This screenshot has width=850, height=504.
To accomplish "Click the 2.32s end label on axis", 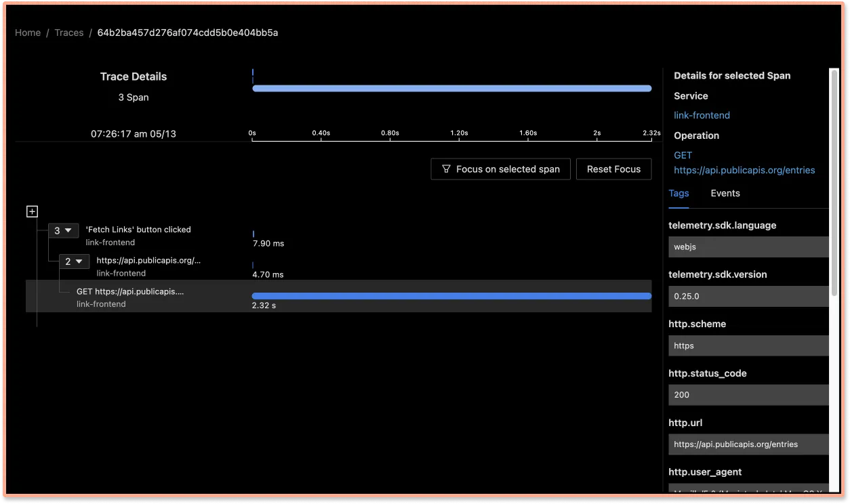I will coord(651,133).
